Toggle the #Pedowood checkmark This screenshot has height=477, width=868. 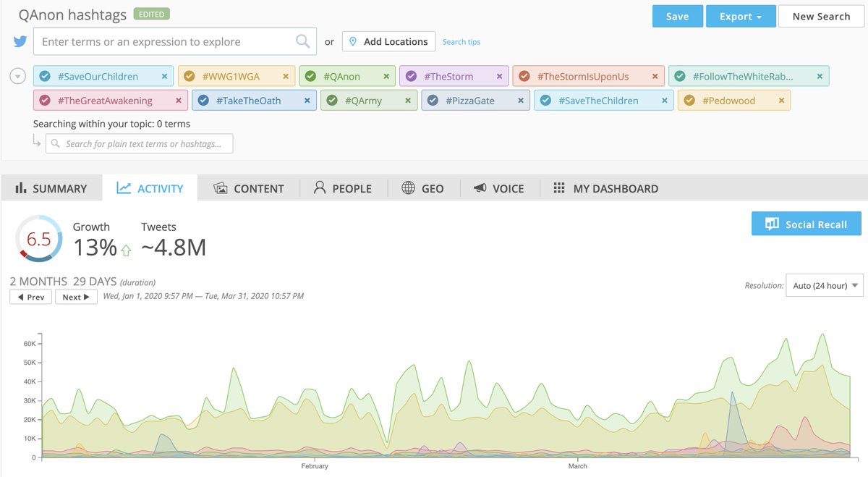(x=689, y=101)
